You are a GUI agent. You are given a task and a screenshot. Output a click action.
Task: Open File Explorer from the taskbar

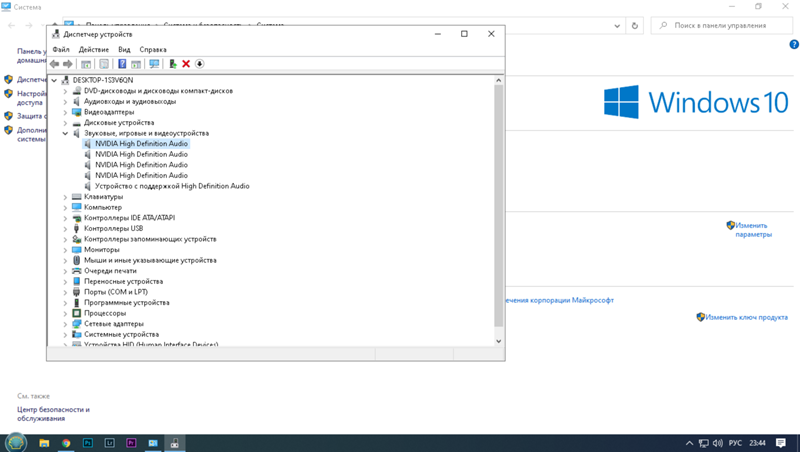pyautogui.click(x=44, y=443)
